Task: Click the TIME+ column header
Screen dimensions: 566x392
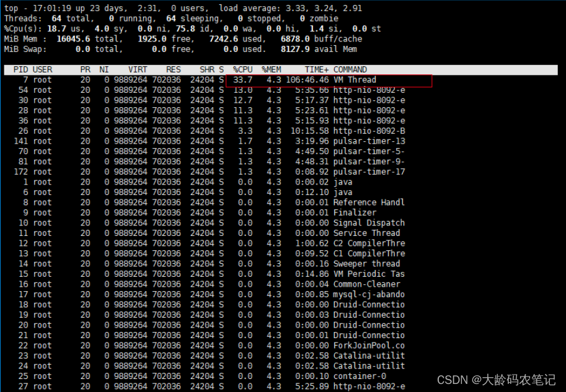Action: click(317, 69)
